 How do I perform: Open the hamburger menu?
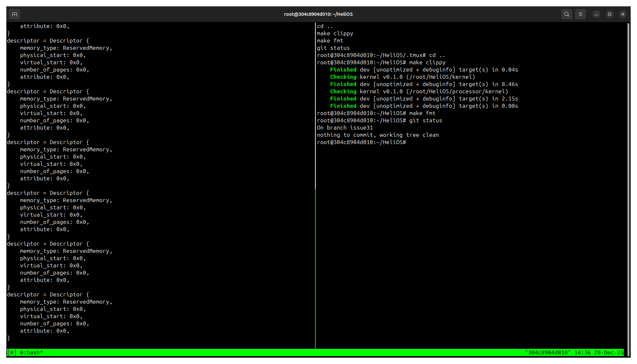[x=581, y=14]
